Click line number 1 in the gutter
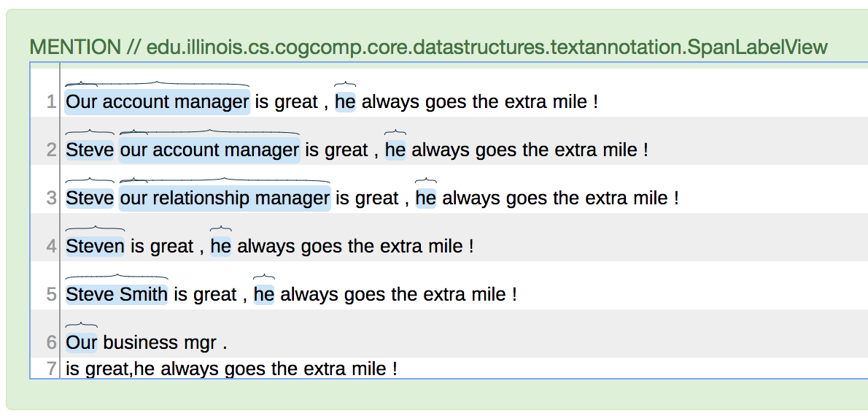This screenshot has width=868, height=416. [x=51, y=102]
